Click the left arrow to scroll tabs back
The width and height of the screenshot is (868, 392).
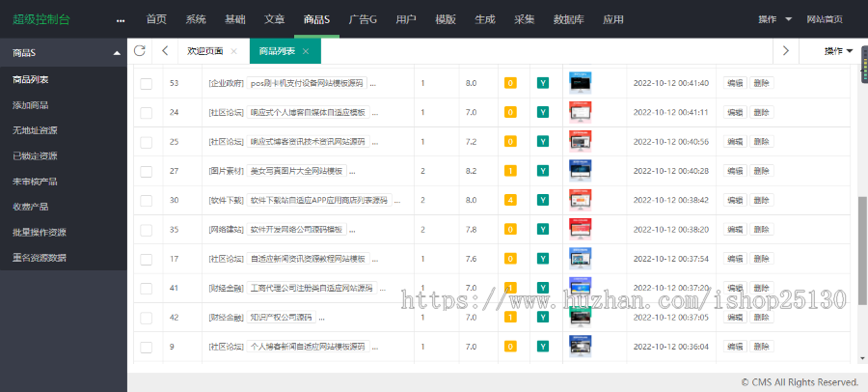tap(165, 51)
